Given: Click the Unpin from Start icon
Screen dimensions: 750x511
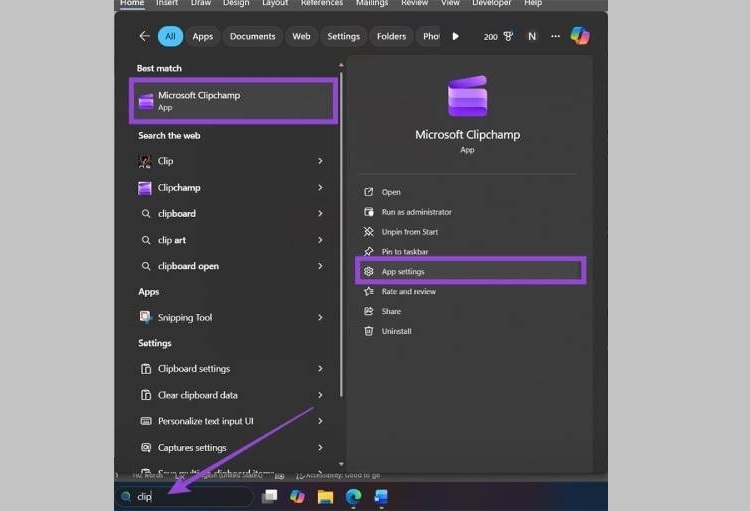Looking at the screenshot, I should (x=368, y=232).
